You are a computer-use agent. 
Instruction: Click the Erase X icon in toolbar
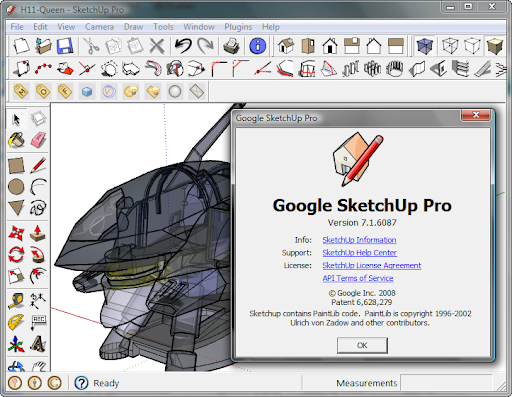click(157, 46)
